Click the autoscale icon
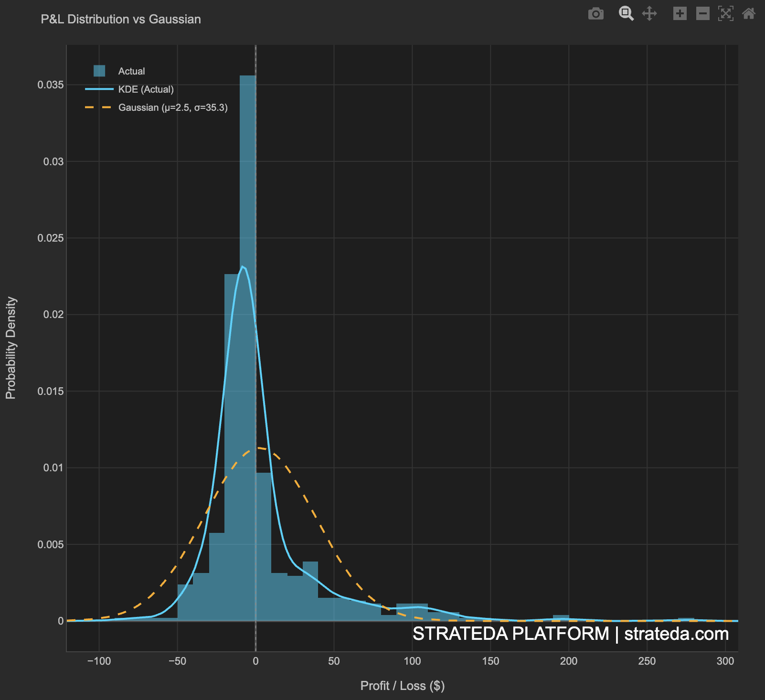Viewport: 765px width, 700px height. (725, 14)
